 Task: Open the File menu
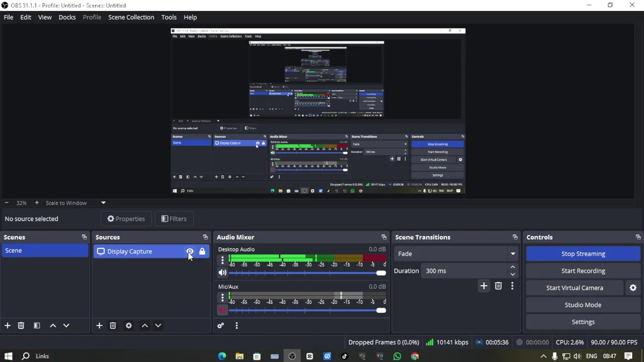pyautogui.click(x=9, y=17)
